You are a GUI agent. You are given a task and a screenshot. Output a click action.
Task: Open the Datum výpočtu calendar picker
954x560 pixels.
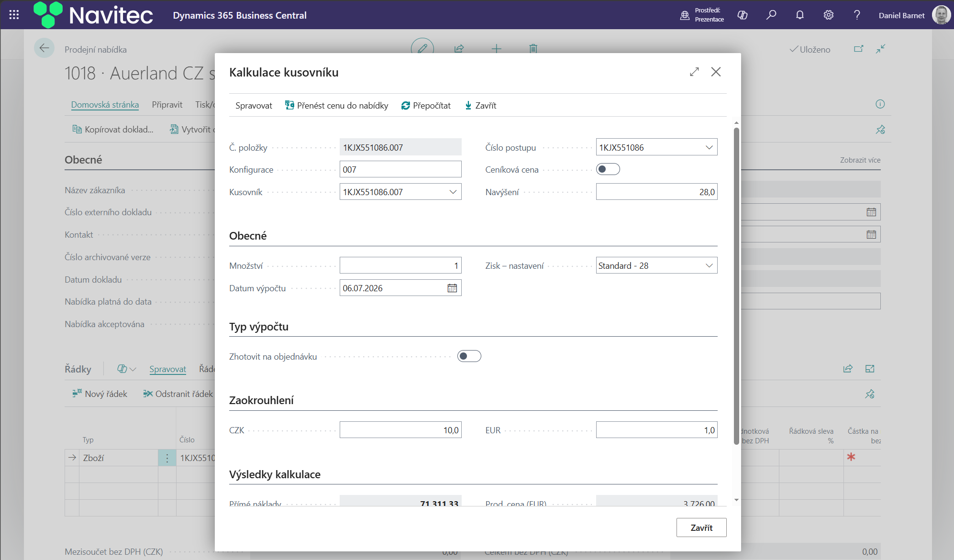coord(452,288)
